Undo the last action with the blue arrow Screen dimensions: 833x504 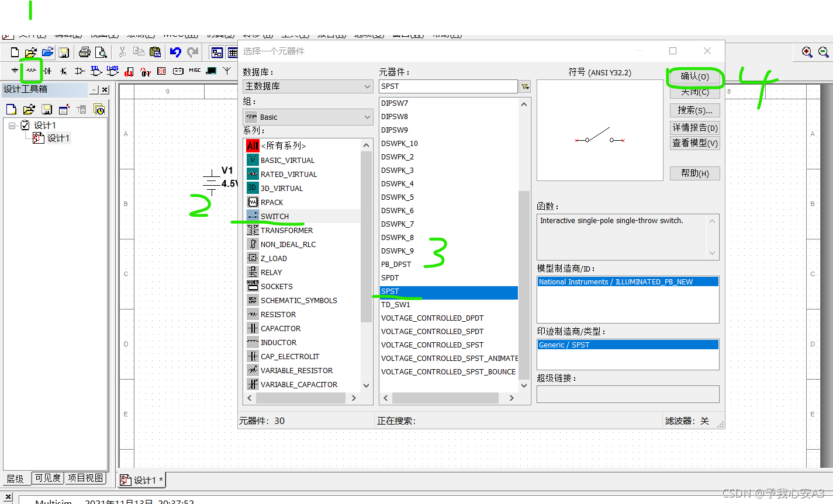pos(175,52)
